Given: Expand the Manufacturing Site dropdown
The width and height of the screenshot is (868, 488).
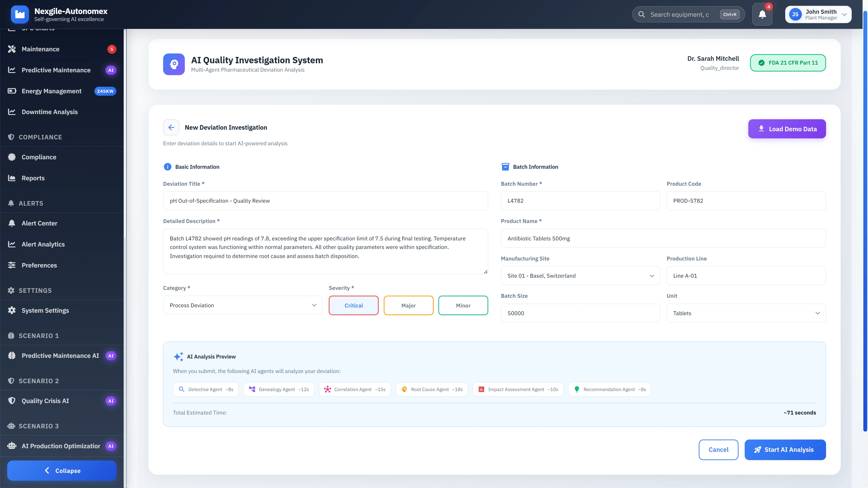Looking at the screenshot, I should (580, 275).
